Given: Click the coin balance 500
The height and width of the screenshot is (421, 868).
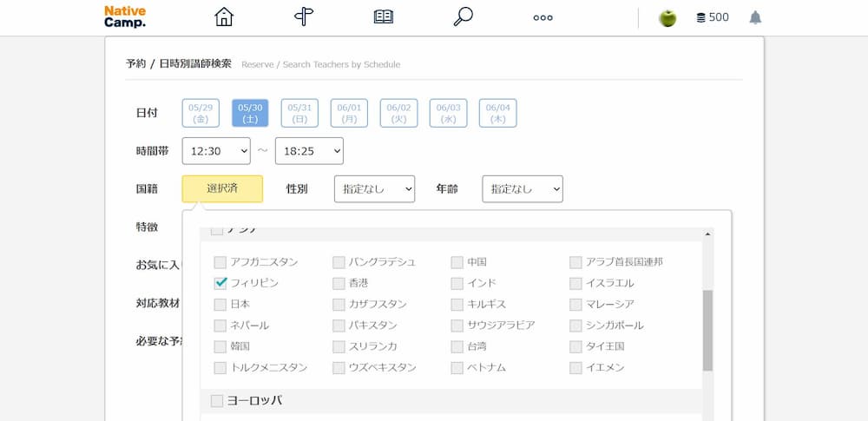Looking at the screenshot, I should click(x=713, y=17).
